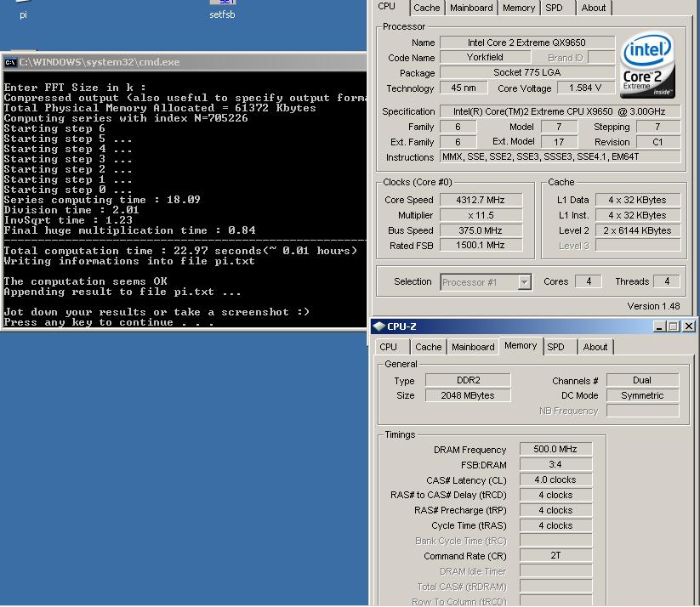Click the Package field Socket 775 LGA
The height and width of the screenshot is (607, 700).
point(526,73)
